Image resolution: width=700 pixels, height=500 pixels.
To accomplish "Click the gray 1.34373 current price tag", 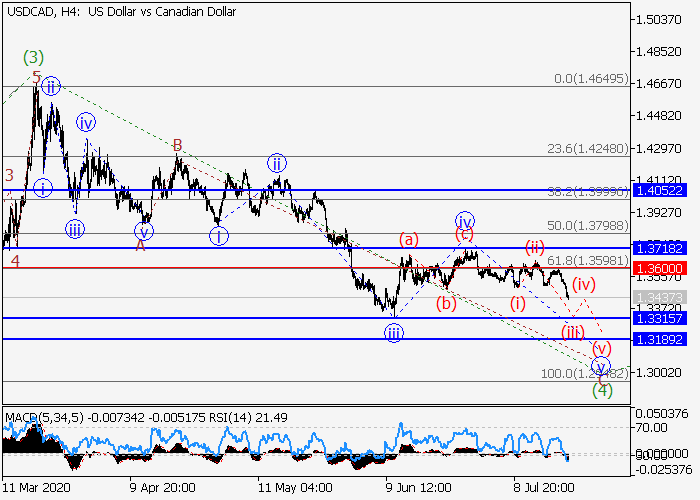I will click(659, 297).
